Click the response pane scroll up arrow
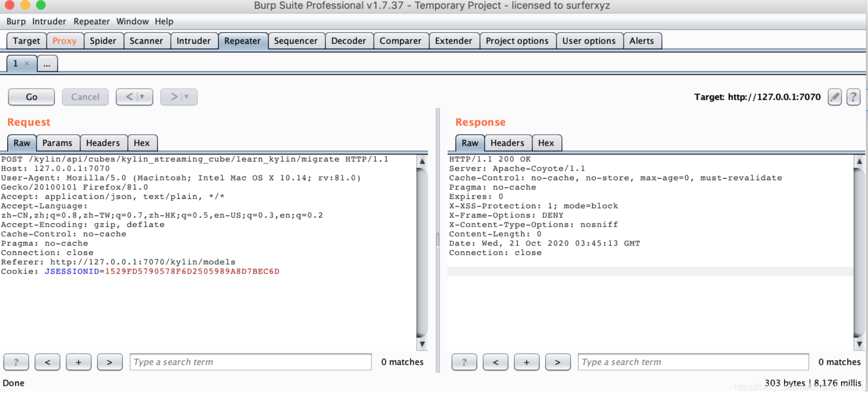Viewport: 868px width, 397px height. coord(859,161)
